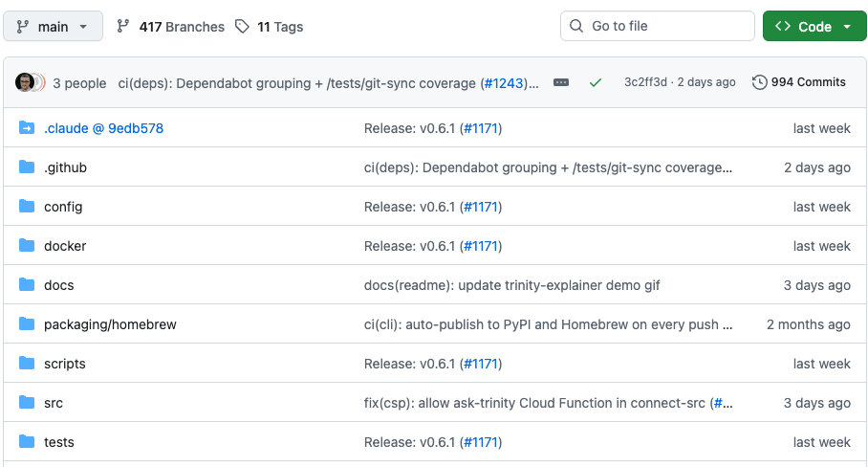Open the docker folder
Image resolution: width=868 pixels, height=467 pixels.
coord(65,246)
